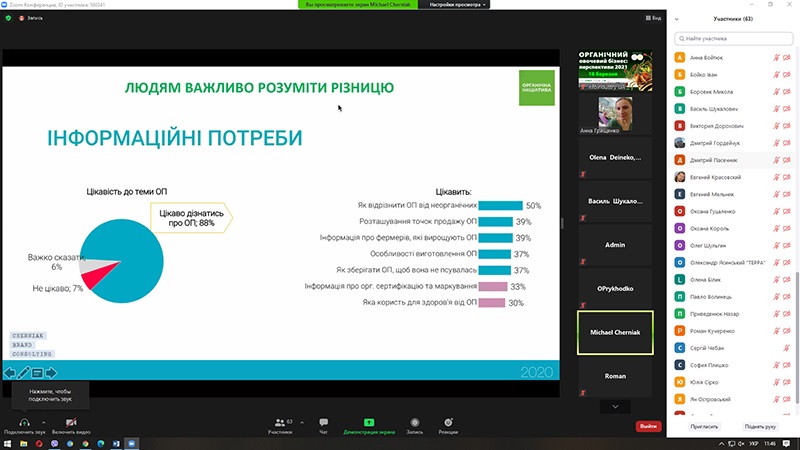Click the Пригласить invite button
This screenshot has height=450, width=800.
pos(704,427)
